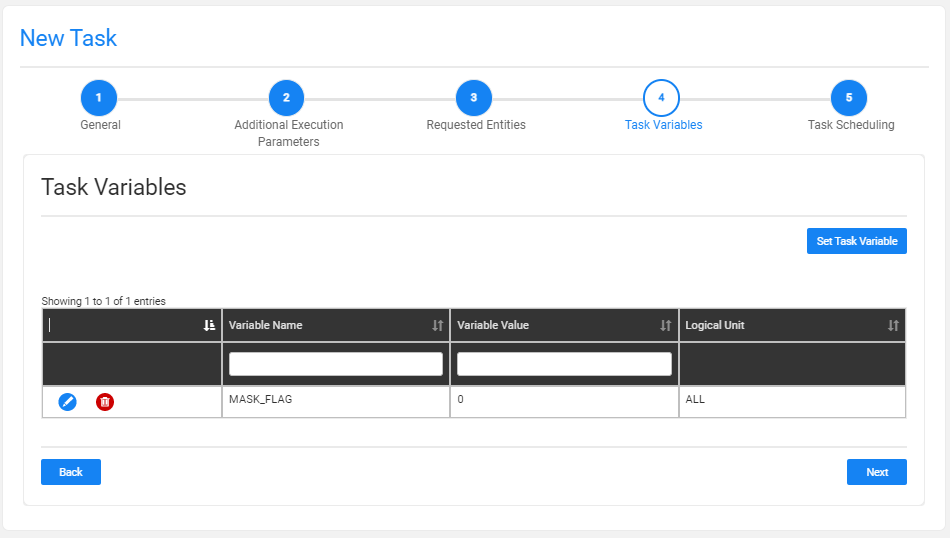950x538 pixels.
Task: Delete the MASK_FLAG variable with trash icon
Action: point(105,402)
